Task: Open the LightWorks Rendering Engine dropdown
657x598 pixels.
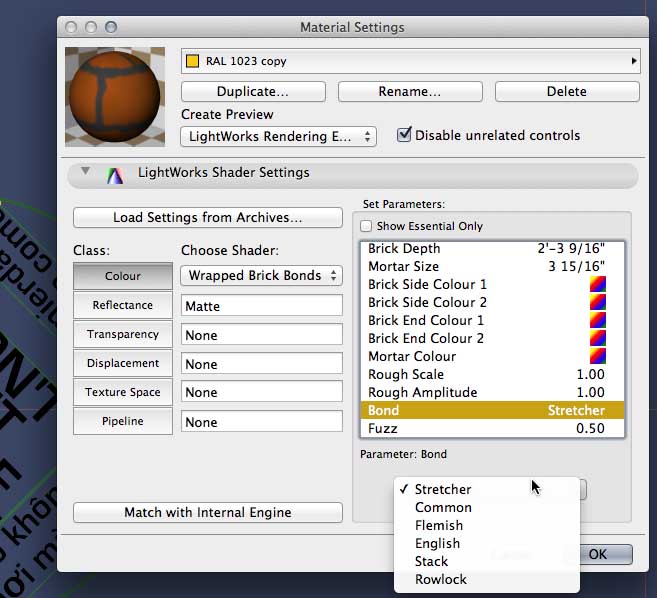Action: pyautogui.click(x=278, y=137)
